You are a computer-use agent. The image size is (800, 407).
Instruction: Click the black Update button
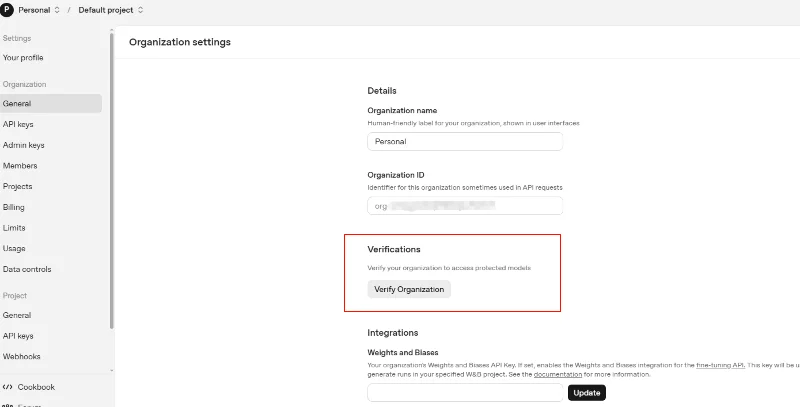point(587,393)
